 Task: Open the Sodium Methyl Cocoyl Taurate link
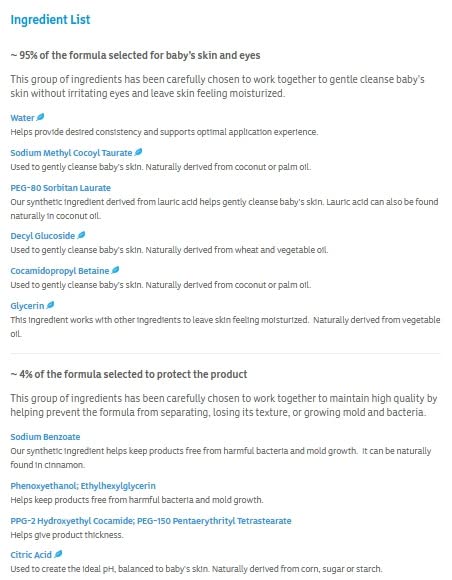point(71,153)
